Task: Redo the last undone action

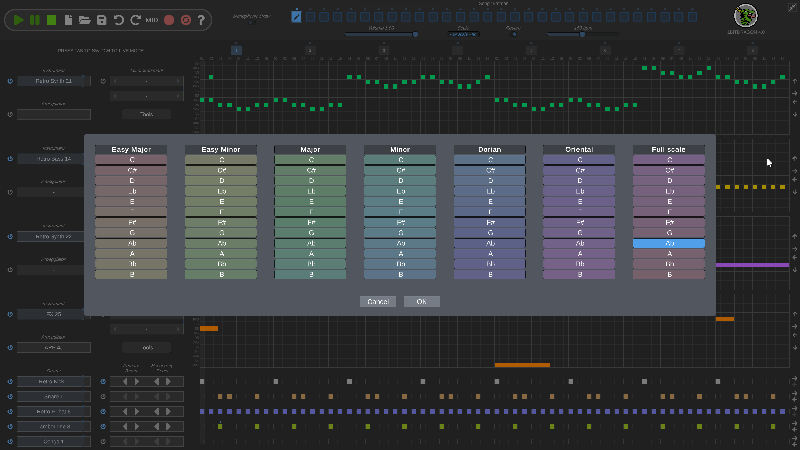Action: (x=134, y=19)
